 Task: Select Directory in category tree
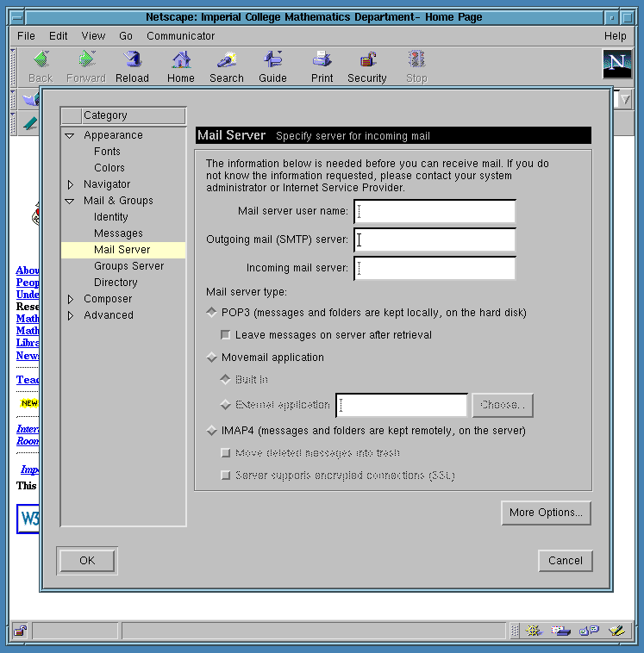click(x=116, y=282)
